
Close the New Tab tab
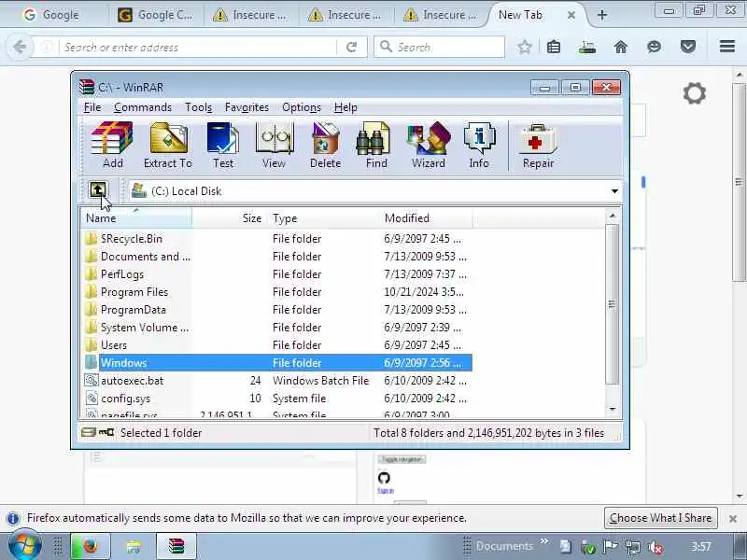571,15
